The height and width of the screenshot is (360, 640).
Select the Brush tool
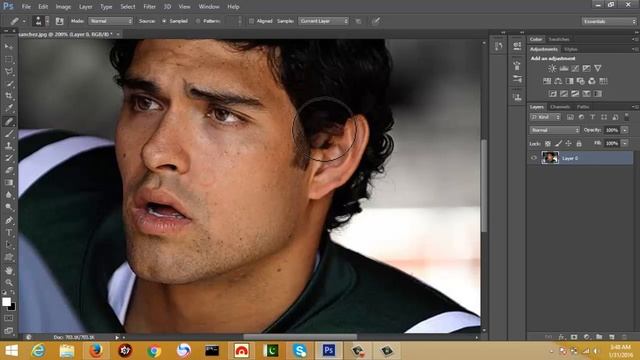click(x=9, y=133)
